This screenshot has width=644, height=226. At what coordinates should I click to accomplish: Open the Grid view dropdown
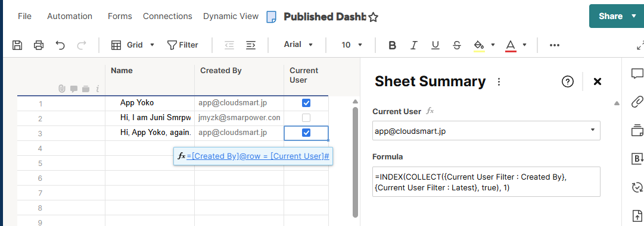(x=133, y=45)
